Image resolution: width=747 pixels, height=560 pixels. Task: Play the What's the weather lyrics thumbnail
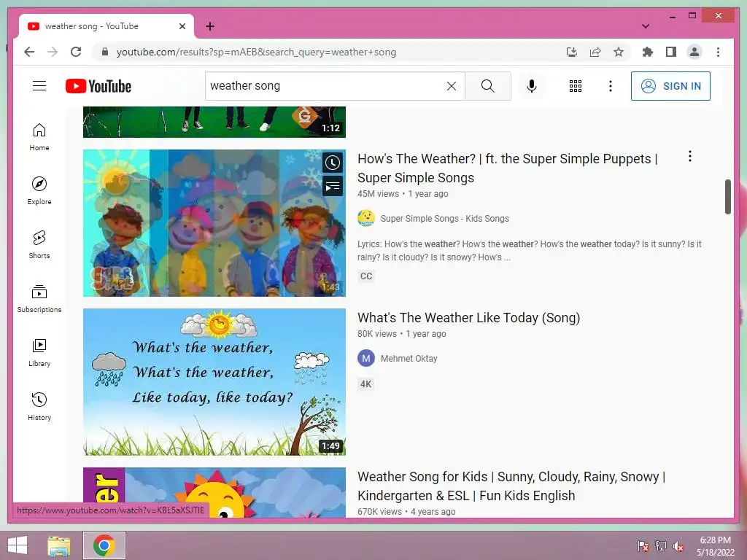pyautogui.click(x=214, y=382)
